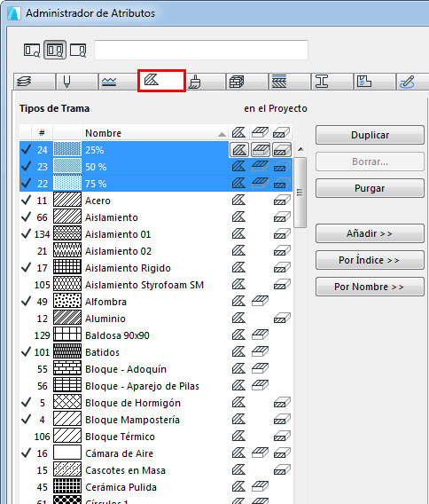The image size is (429, 504).
Task: Toggle cover fill for 25% row
Action: pos(261,150)
